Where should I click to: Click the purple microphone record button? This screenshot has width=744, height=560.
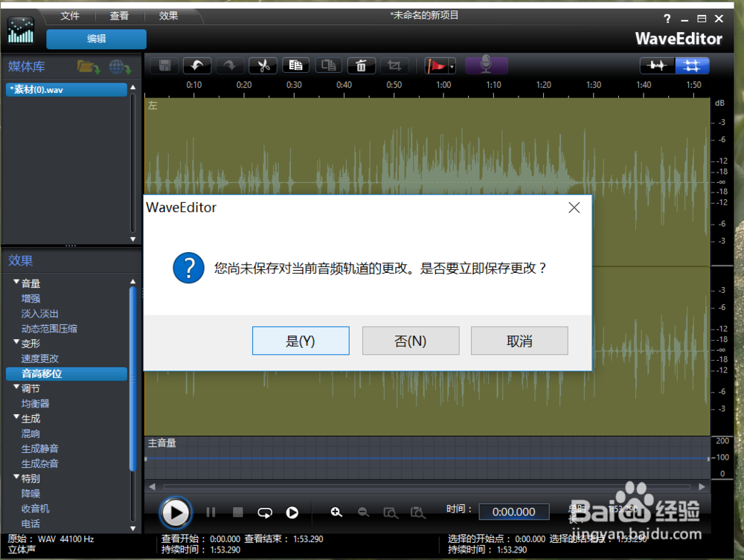pyautogui.click(x=487, y=65)
